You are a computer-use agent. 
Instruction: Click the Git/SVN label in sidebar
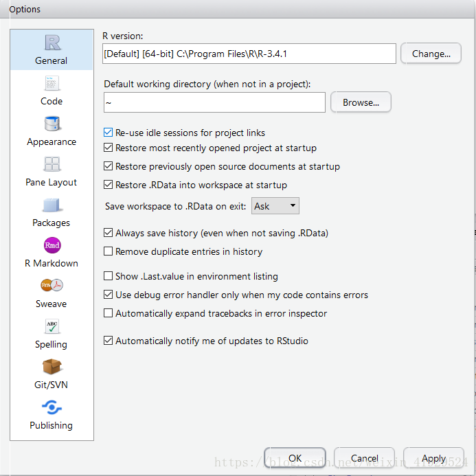click(x=51, y=385)
